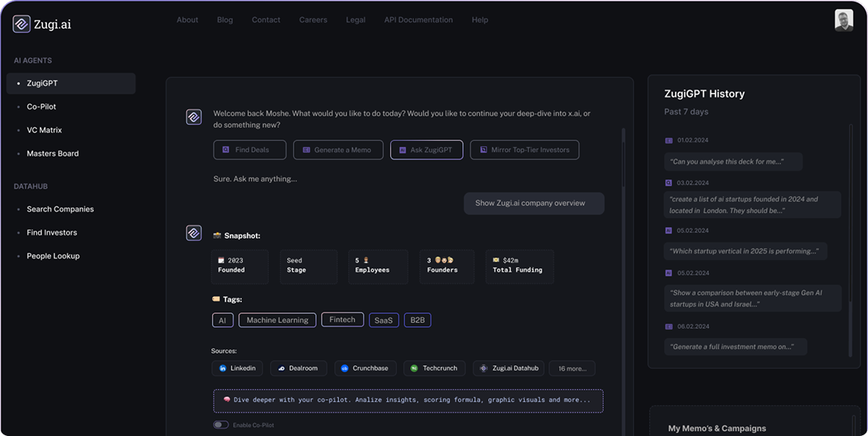This screenshot has width=868, height=436.
Task: Click the Ask ZugiGPT button
Action: [427, 150]
